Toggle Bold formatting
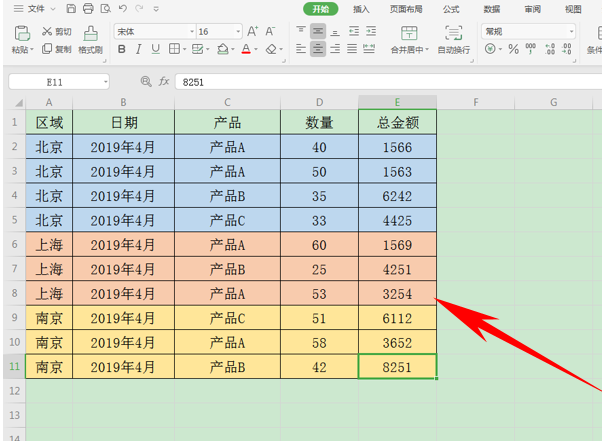Image resolution: width=602 pixels, height=441 pixels. (122, 49)
